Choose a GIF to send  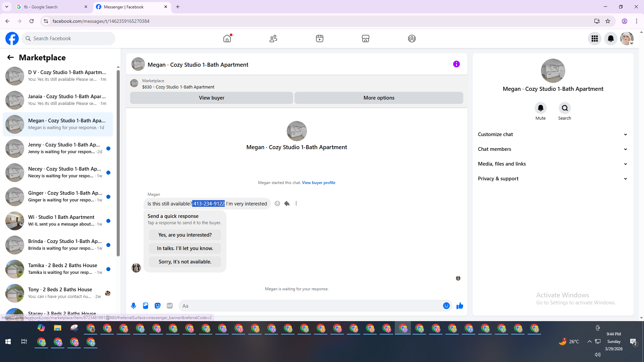[170, 306]
